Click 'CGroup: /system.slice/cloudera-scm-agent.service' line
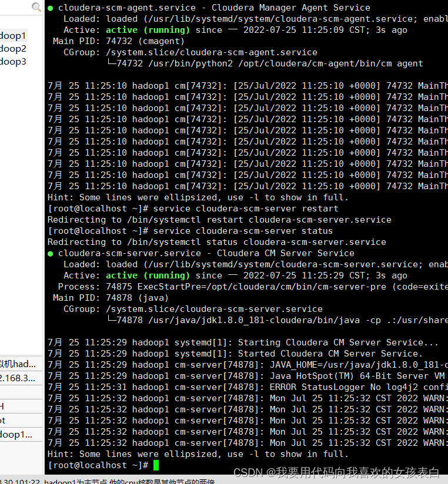 [x=190, y=52]
